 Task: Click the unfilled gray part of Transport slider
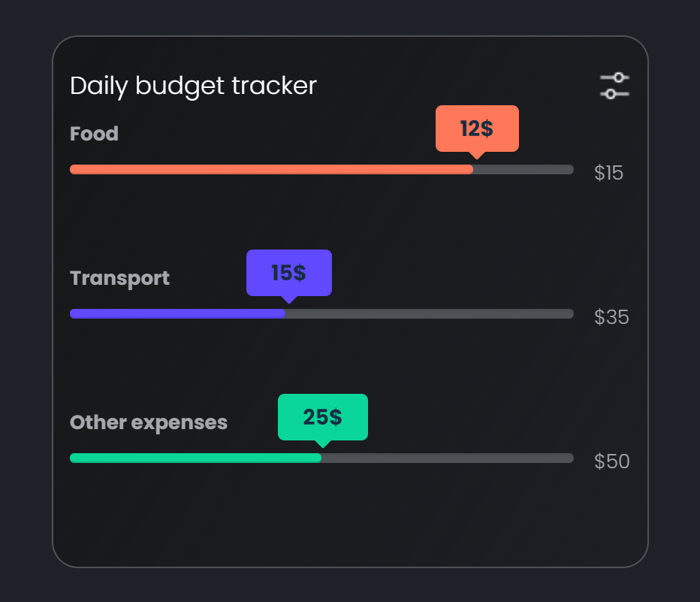(429, 313)
